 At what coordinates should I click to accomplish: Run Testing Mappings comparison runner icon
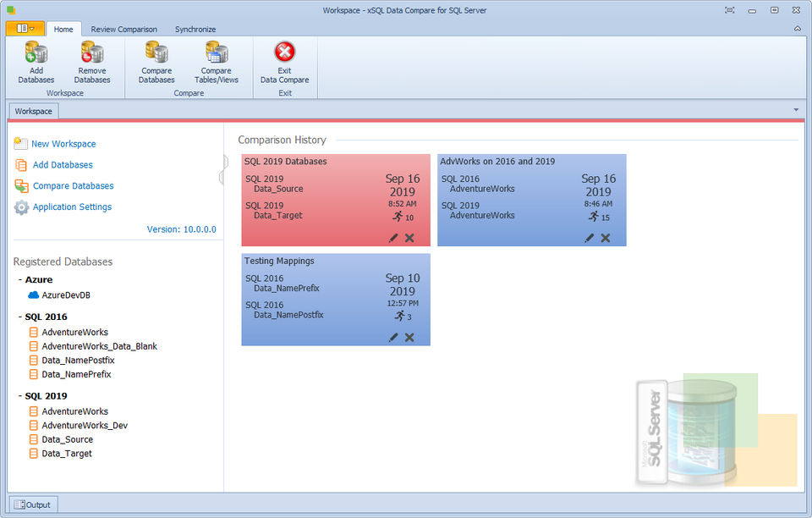pyautogui.click(x=400, y=316)
